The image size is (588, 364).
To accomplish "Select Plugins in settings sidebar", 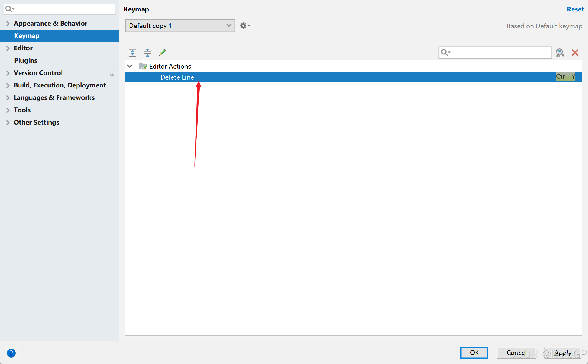I will coord(26,61).
